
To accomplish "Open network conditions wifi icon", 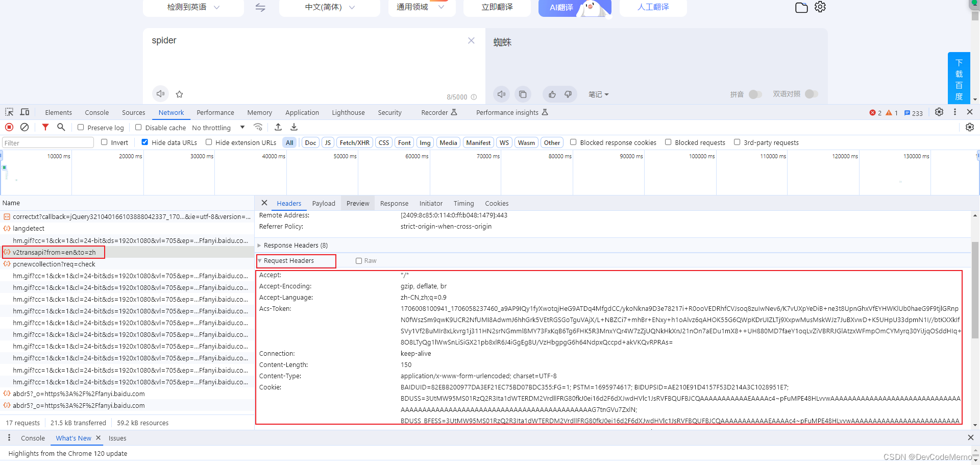I will 258,127.
